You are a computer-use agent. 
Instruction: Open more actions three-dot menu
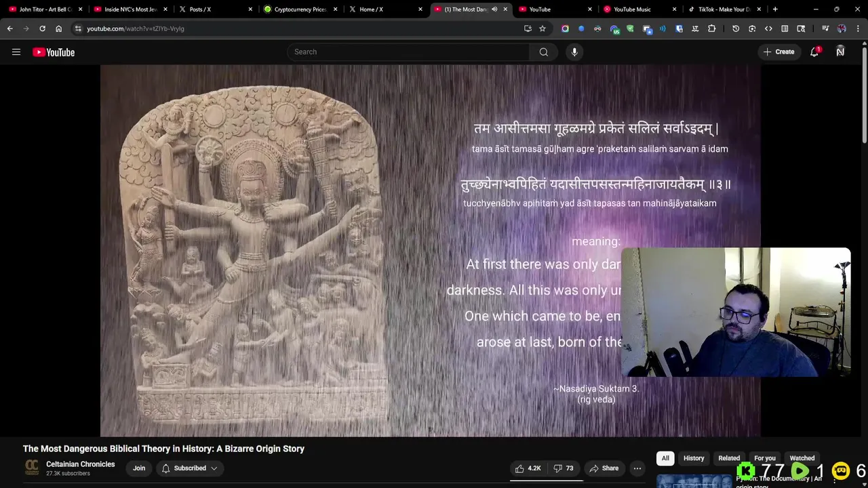637,468
